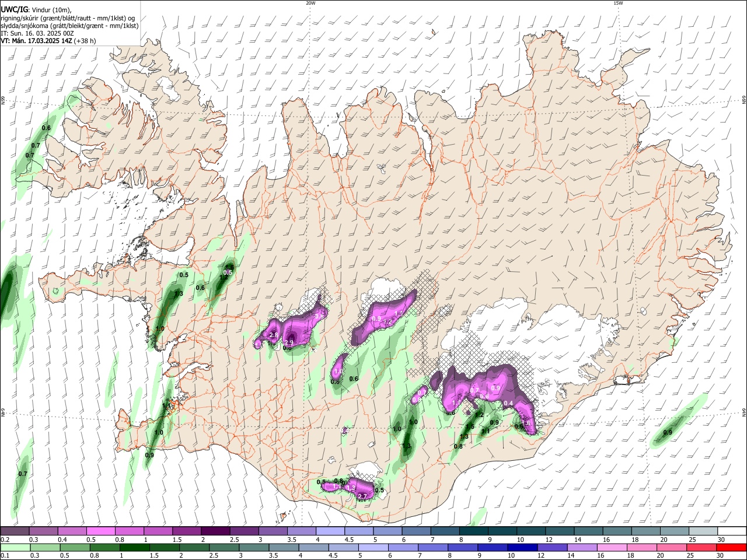747x560 pixels.
Task: Select the bright pink swatch between 0.5 and 0.8
Action: (x=100, y=531)
